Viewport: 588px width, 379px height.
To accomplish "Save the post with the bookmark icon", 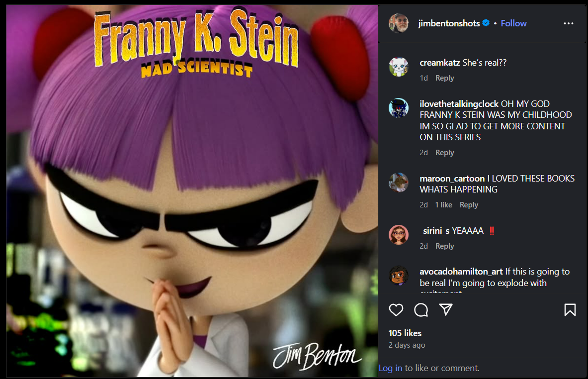I will click(570, 310).
